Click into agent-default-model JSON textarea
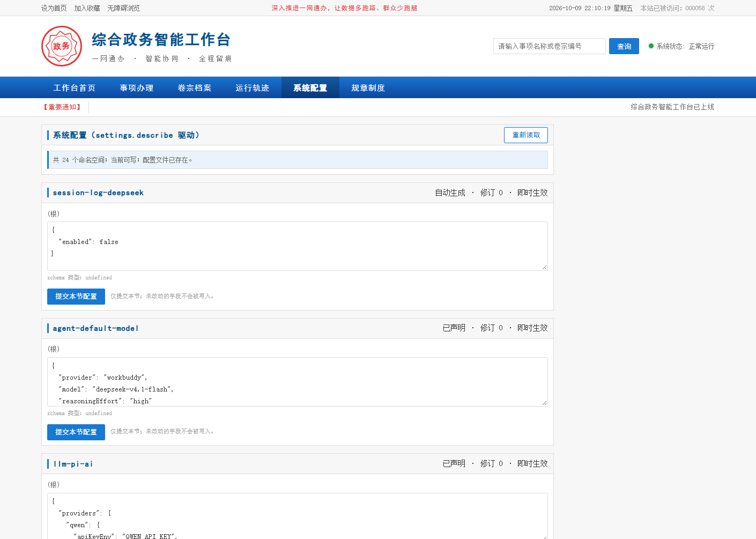Viewport: 756px width, 539px height. coord(298,382)
